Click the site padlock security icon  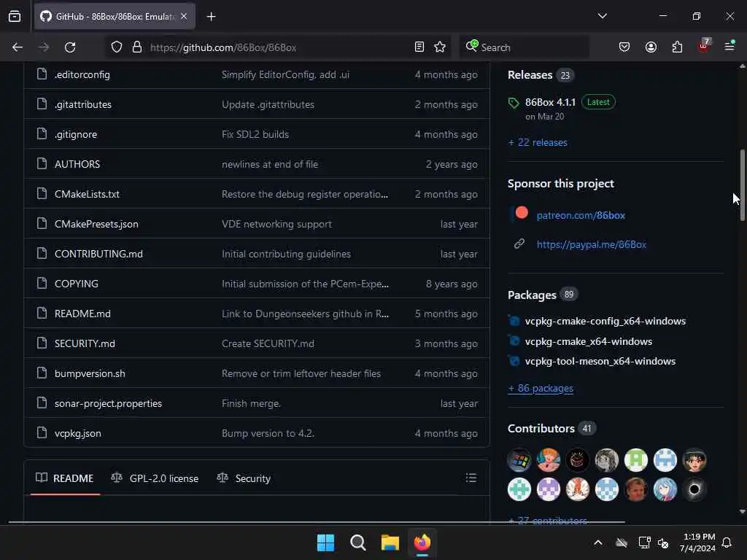(x=137, y=47)
